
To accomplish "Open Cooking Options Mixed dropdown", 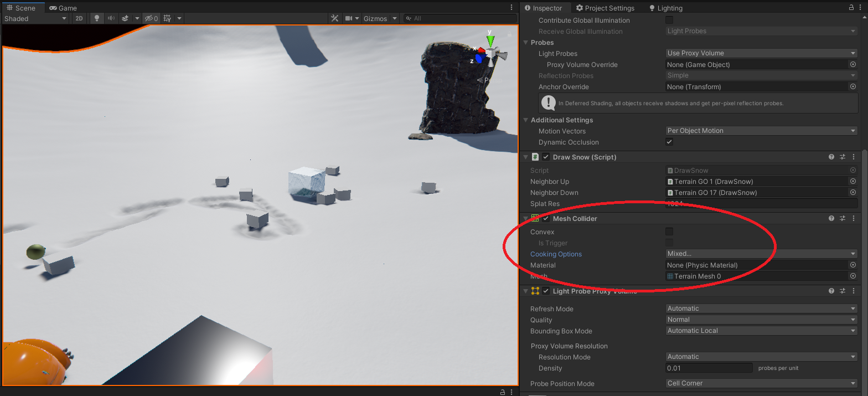I will (762, 254).
